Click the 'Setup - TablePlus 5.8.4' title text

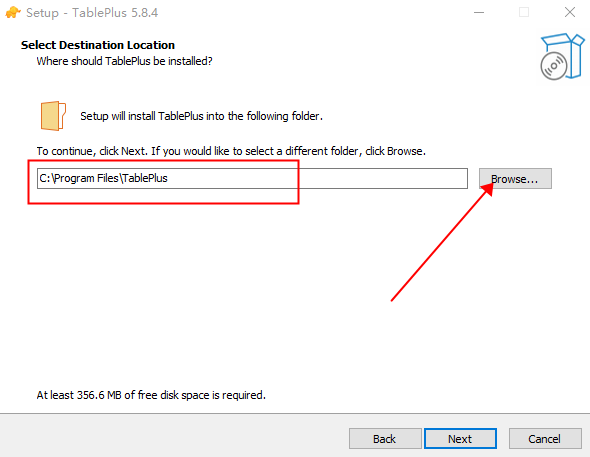coord(92,13)
